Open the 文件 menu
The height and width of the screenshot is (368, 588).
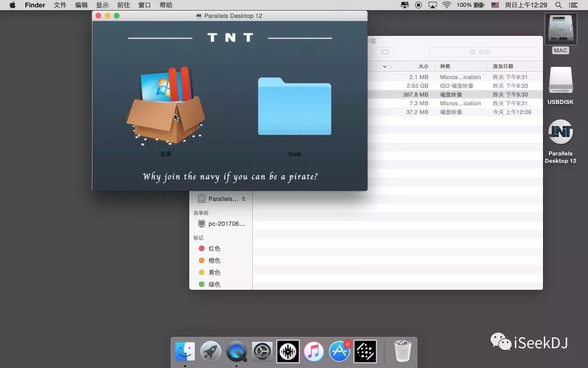coord(60,5)
